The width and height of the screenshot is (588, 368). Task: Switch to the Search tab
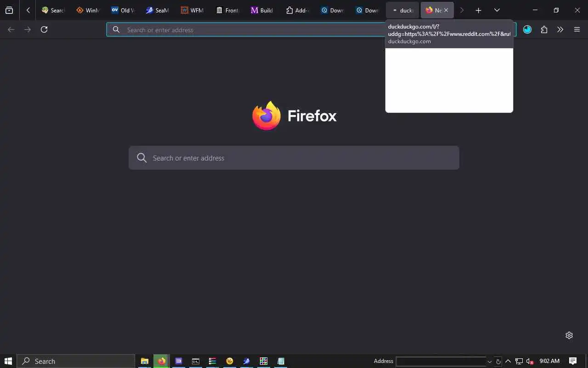point(53,10)
